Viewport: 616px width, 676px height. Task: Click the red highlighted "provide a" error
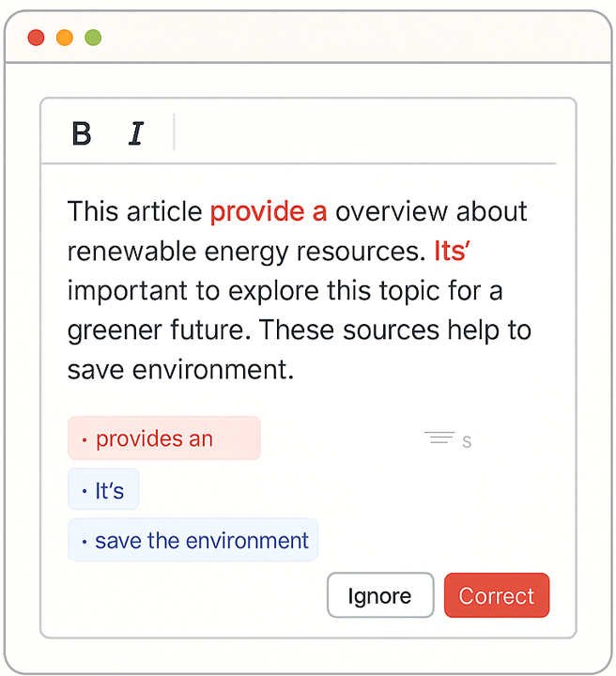pos(268,211)
